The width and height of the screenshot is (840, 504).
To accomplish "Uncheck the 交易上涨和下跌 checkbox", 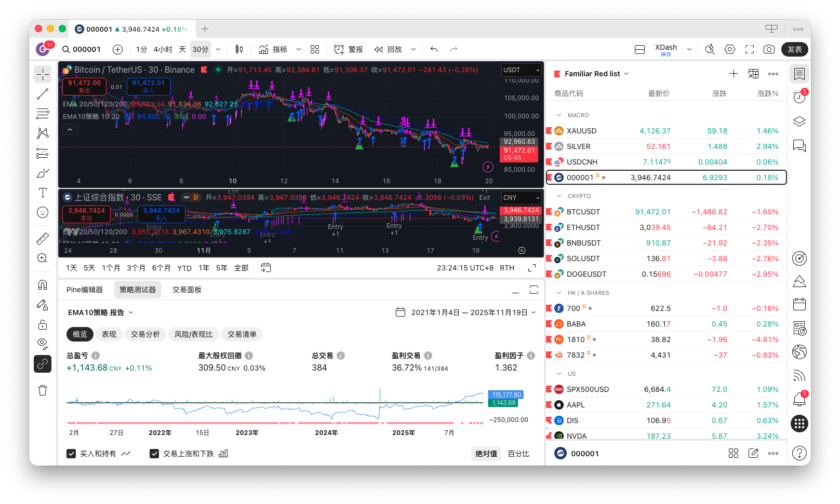I will [x=154, y=454].
